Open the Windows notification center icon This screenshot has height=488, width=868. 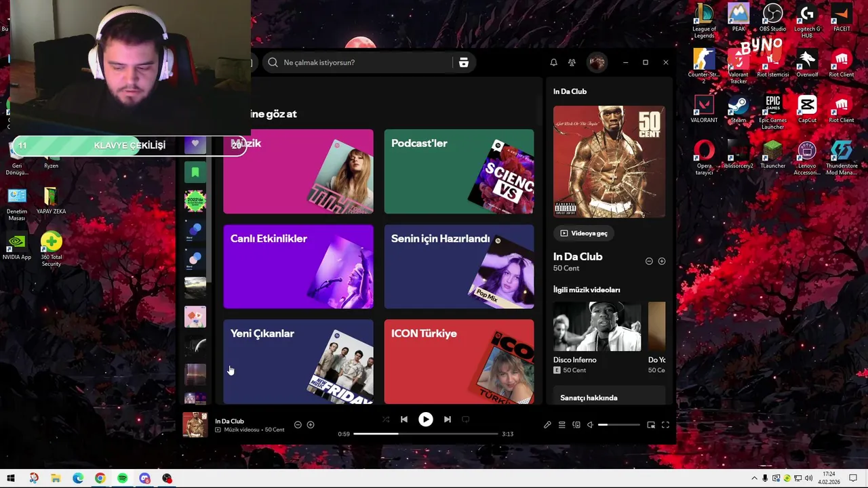(853, 479)
